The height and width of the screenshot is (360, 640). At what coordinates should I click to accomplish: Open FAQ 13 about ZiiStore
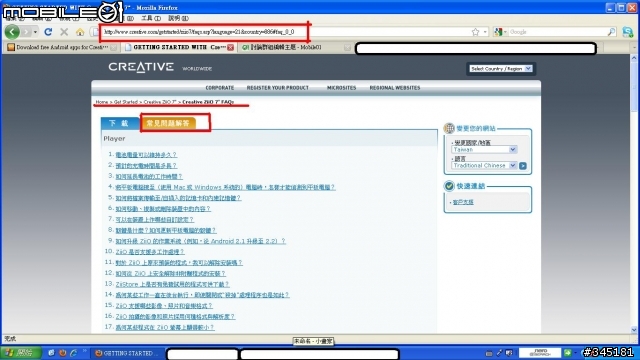click(173, 284)
